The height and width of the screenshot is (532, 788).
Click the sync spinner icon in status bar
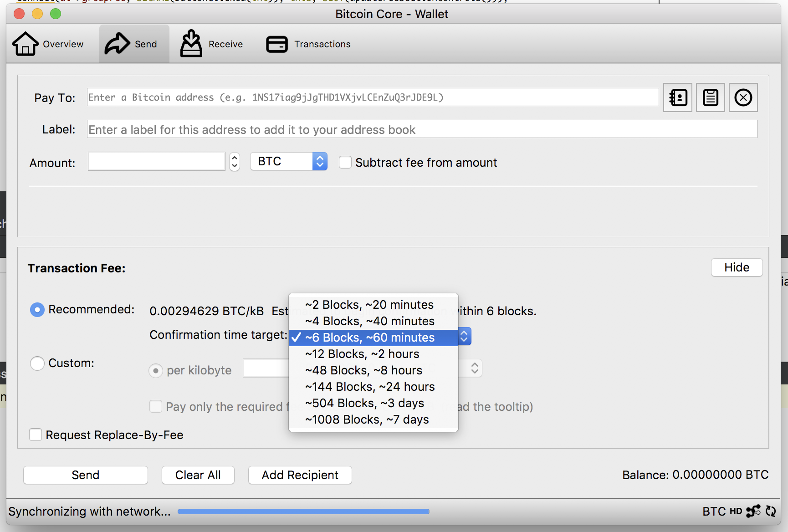coord(771,511)
